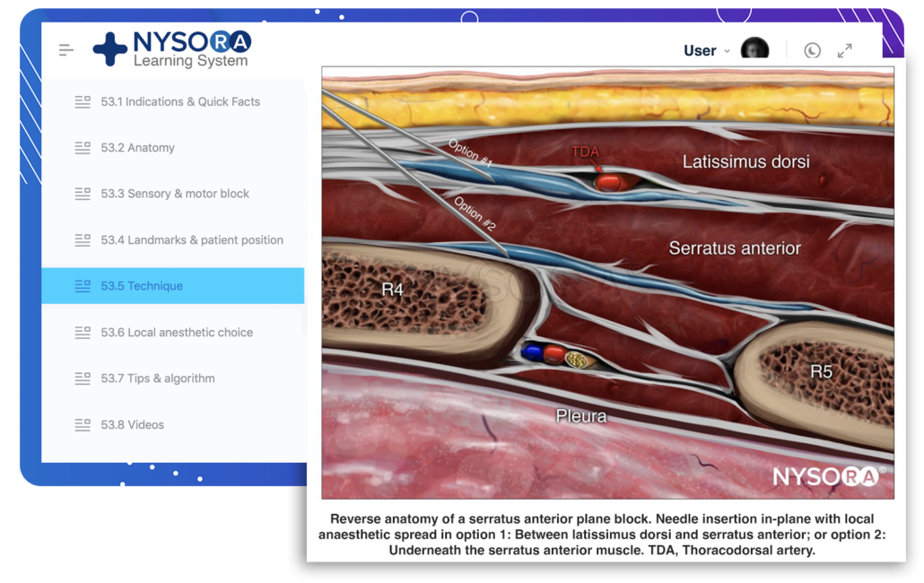Screen dimensions: 924x583
Task: Click the highlighted 53.5 Technique lesson icon
Action: tap(81, 285)
